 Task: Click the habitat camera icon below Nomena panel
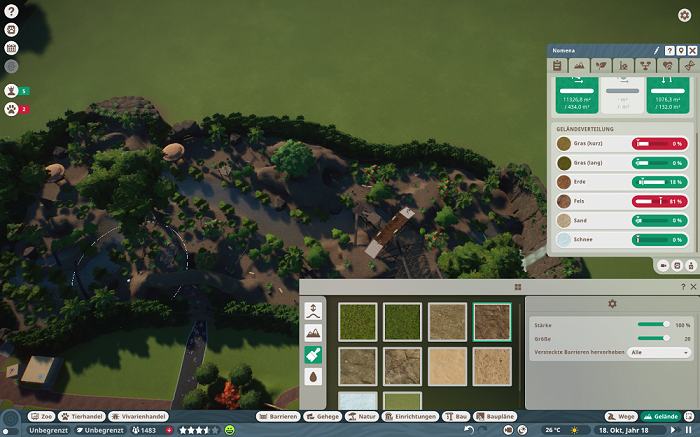pos(663,266)
